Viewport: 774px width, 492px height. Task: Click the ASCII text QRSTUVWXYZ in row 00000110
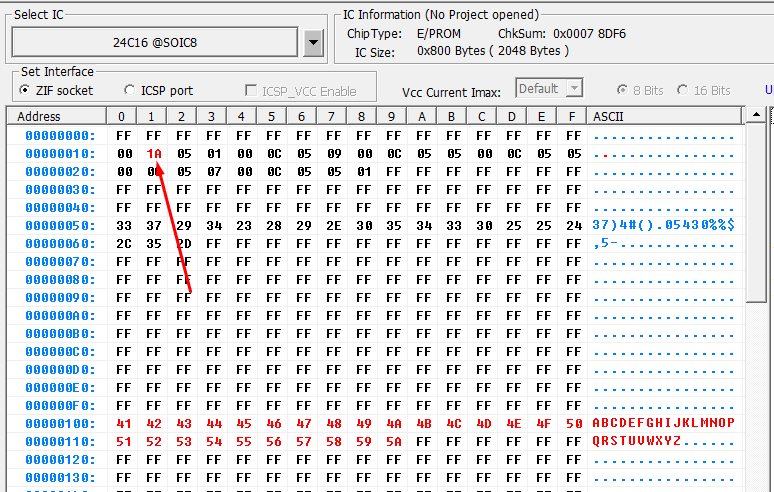click(637, 441)
